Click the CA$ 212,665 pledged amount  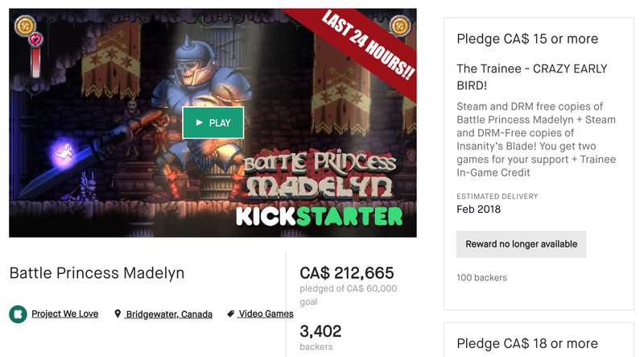pos(347,272)
